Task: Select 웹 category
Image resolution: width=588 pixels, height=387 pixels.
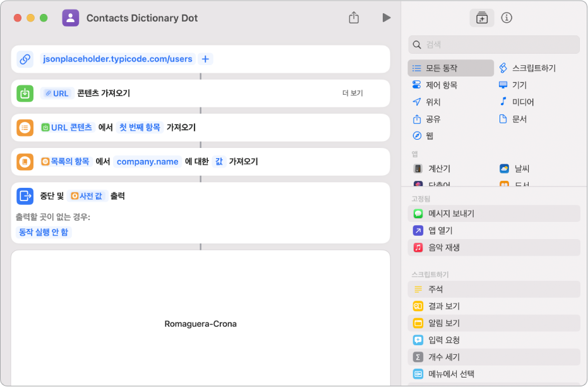Action: 423,136
